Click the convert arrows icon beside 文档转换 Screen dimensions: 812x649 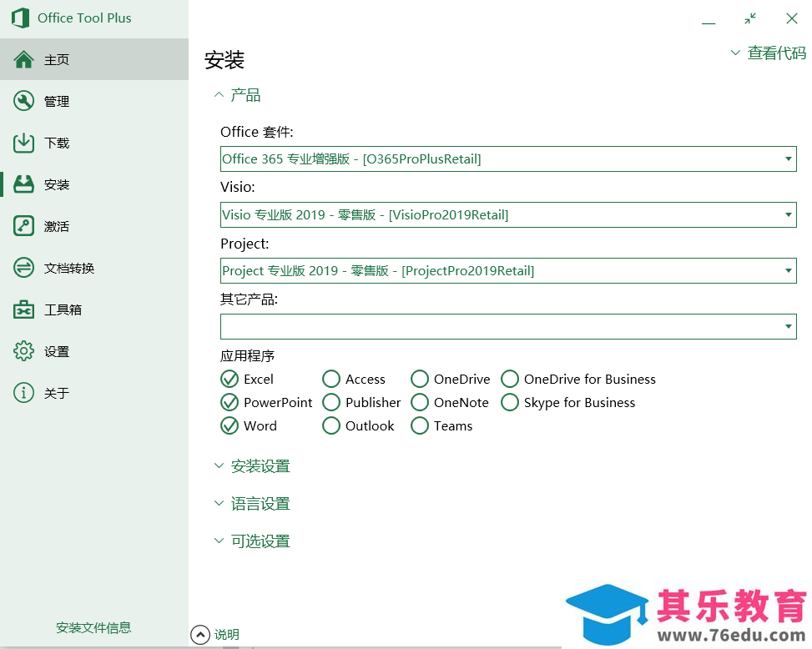coord(24,268)
